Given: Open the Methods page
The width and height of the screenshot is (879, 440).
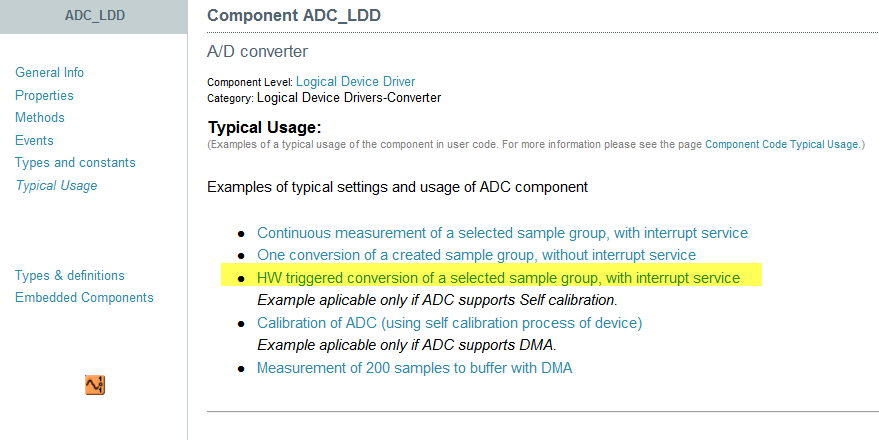Looking at the screenshot, I should click(x=40, y=118).
